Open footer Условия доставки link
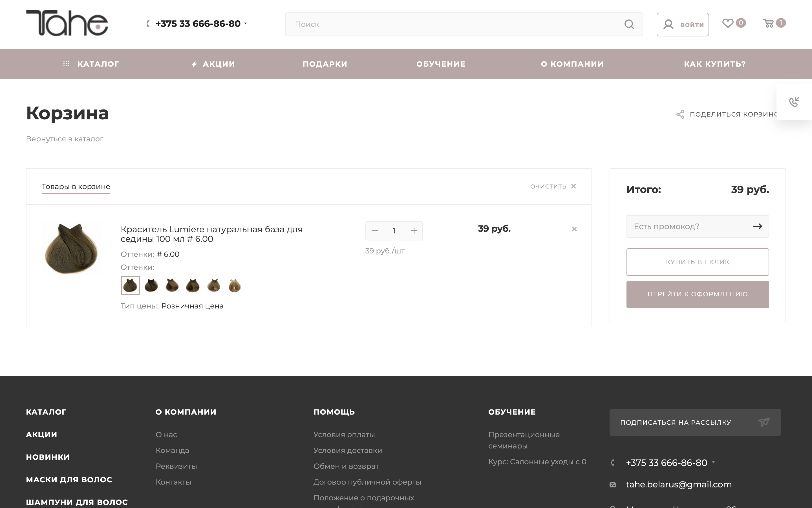 tap(348, 450)
